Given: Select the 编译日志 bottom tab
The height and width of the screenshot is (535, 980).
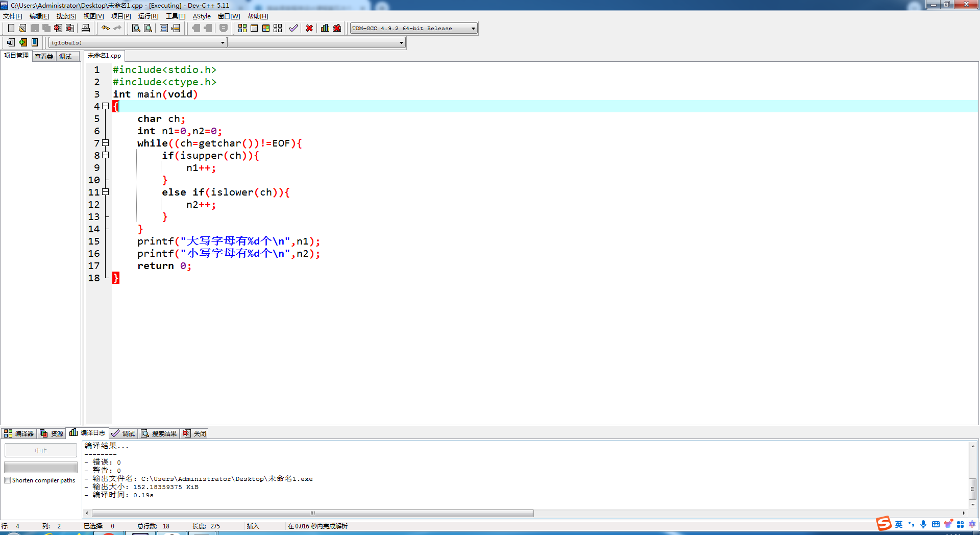Looking at the screenshot, I should point(87,433).
